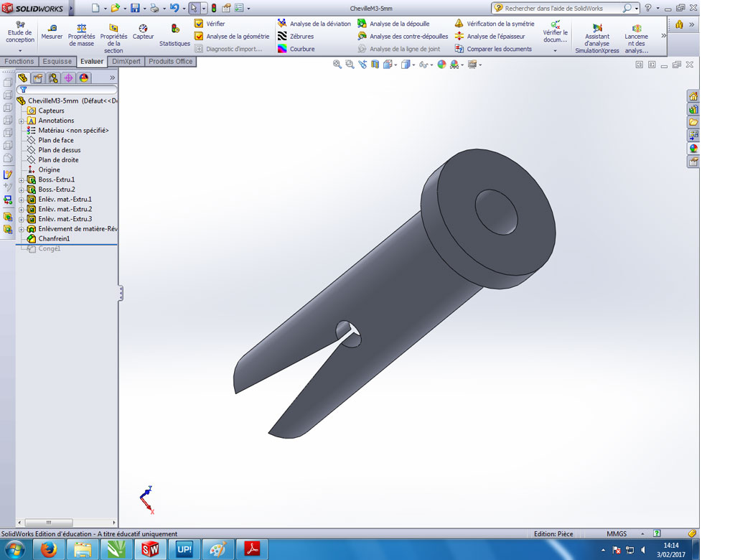Open SolidWorks Resources home in task pane

tap(693, 96)
